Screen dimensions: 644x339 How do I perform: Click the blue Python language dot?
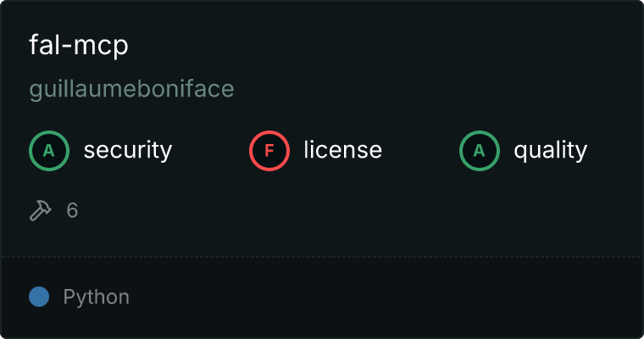[39, 297]
